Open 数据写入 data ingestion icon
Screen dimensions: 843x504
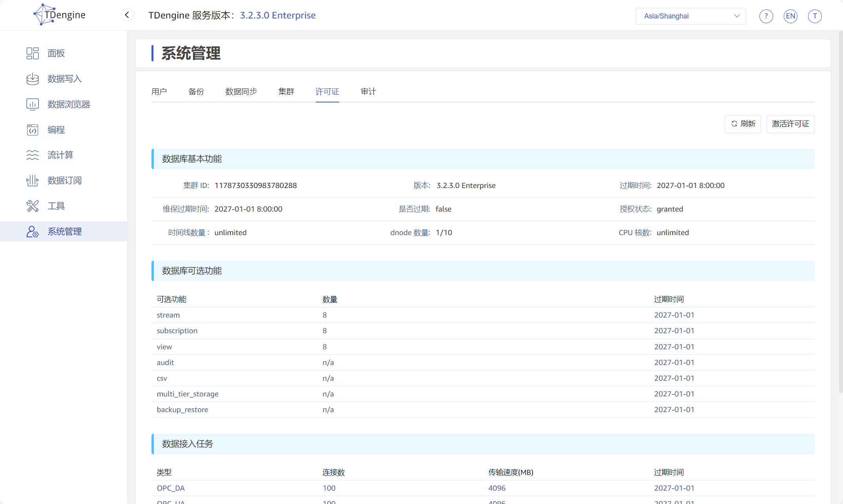(33, 79)
